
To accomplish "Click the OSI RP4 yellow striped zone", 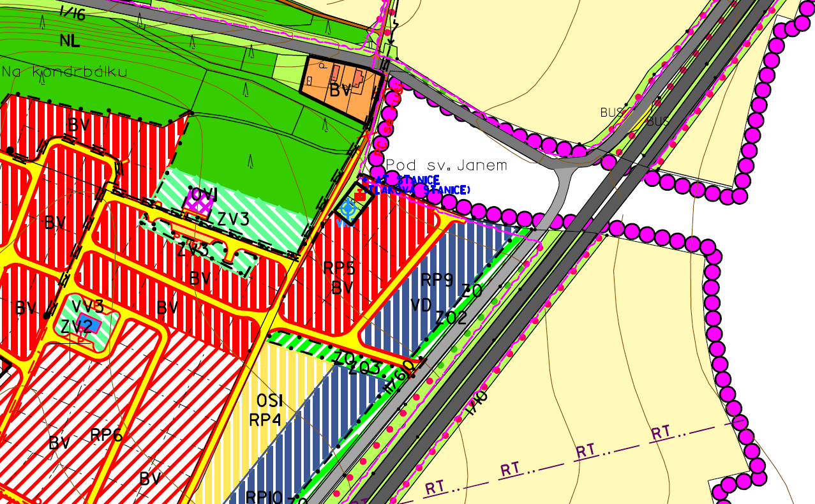I will (281, 415).
